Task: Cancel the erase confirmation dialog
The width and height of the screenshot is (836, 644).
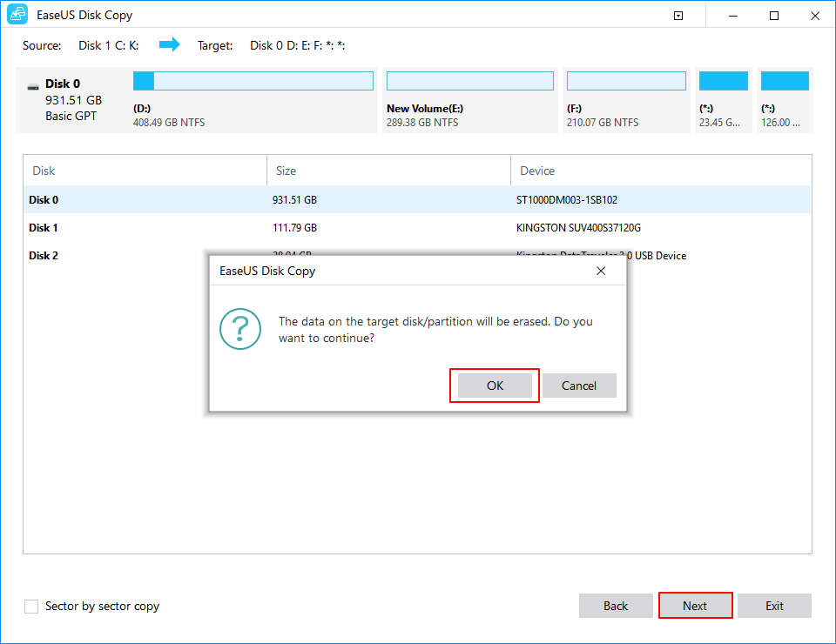Action: point(579,385)
